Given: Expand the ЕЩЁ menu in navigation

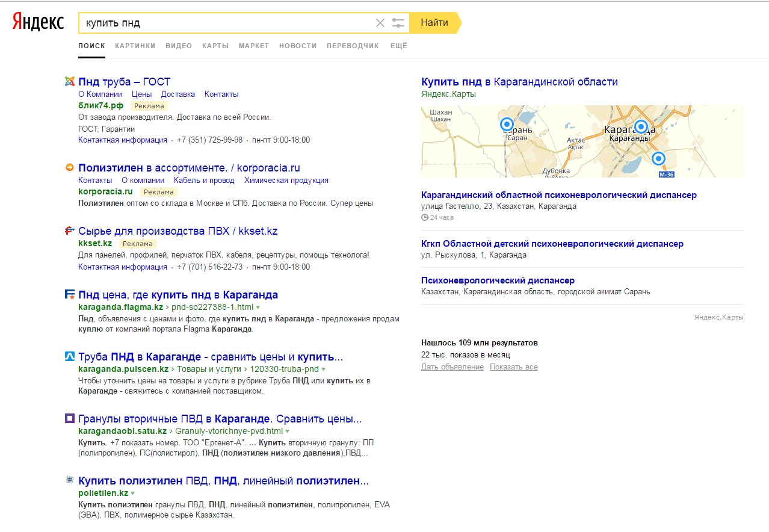Looking at the screenshot, I should [398, 46].
